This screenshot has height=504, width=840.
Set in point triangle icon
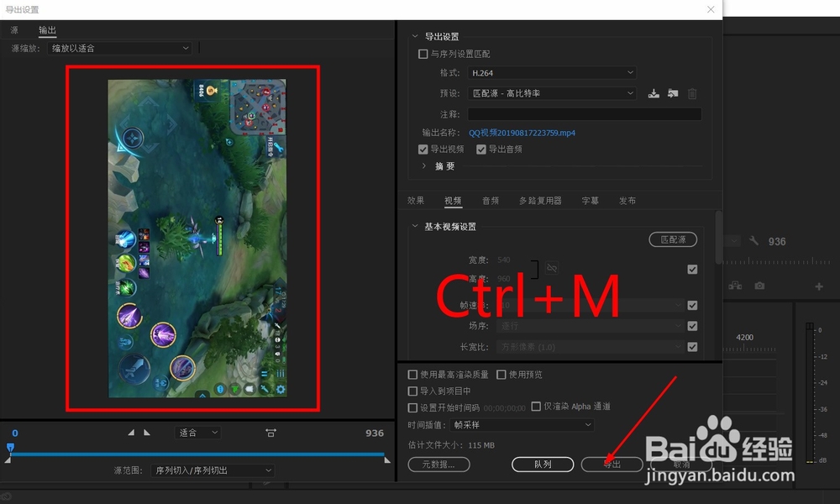pos(131,433)
